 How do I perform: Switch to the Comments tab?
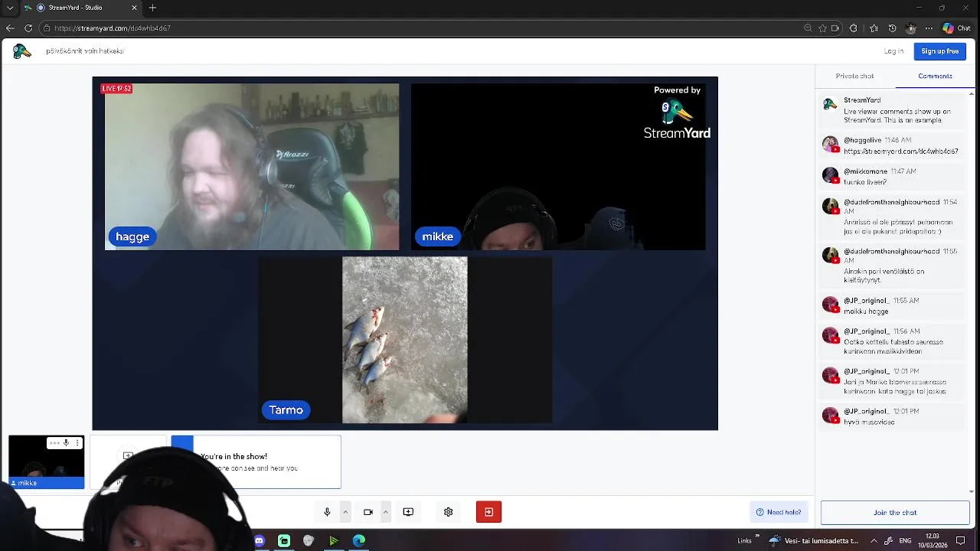click(935, 76)
